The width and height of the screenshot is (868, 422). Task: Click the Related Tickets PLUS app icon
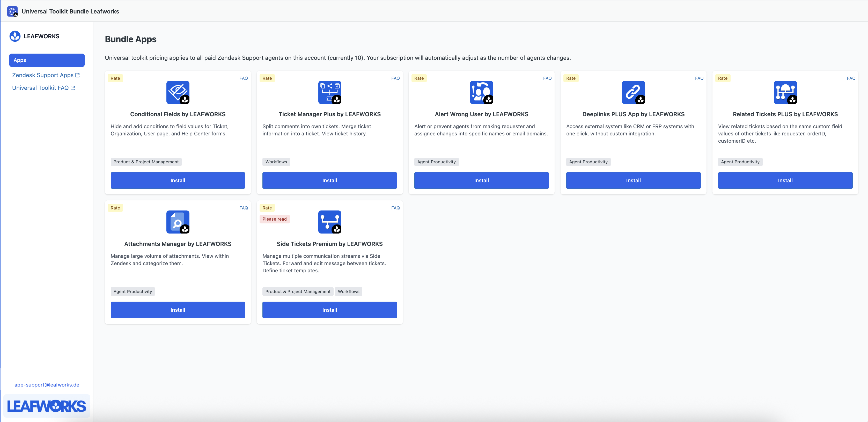[x=785, y=92]
